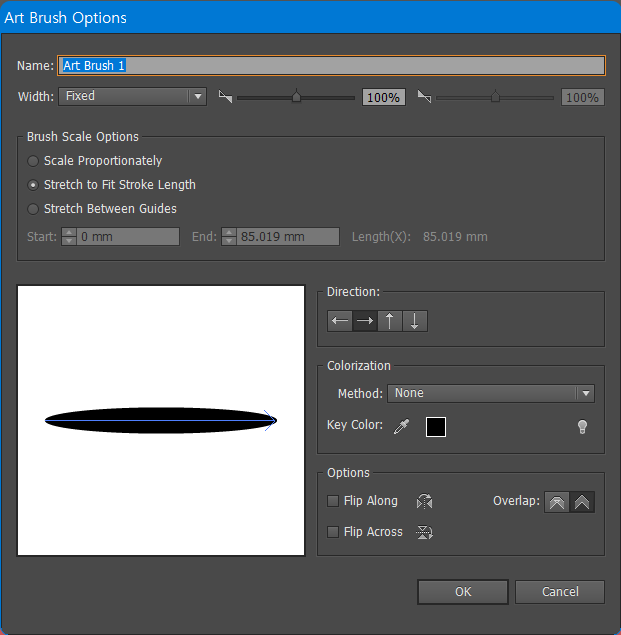Click the second width slider's pressure icon

point(424,97)
